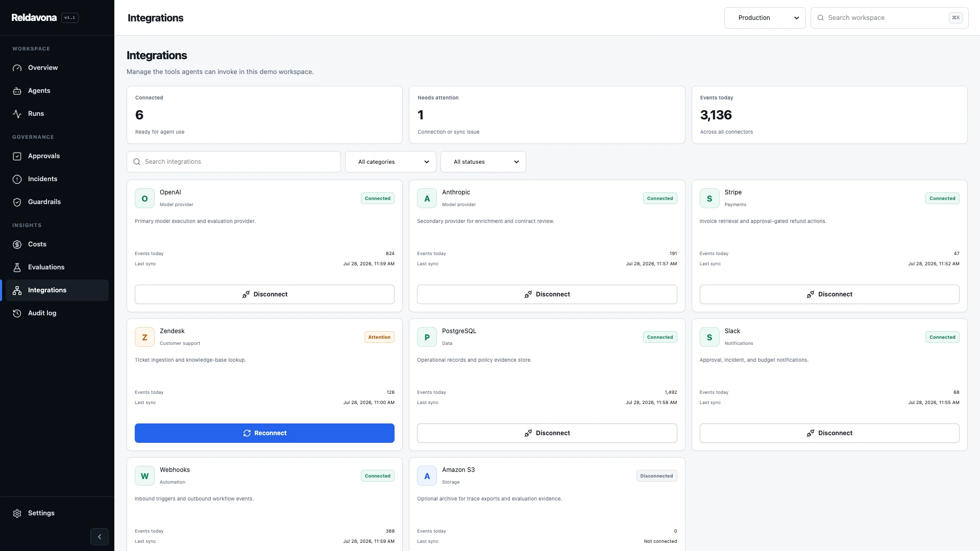Click the Stripe 'S' logo tile
Screen dimensions: 980x551
tap(709, 198)
